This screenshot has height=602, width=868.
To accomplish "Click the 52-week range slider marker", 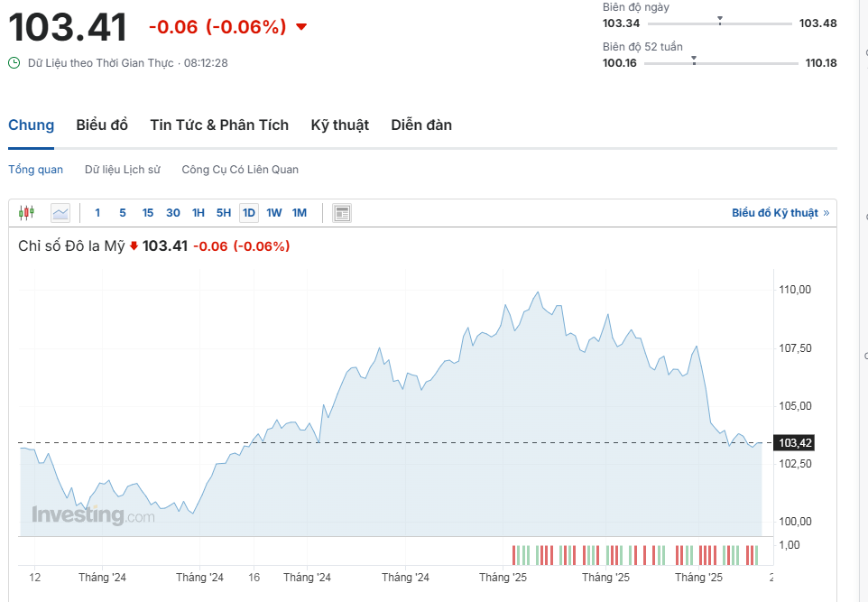I will 694,60.
